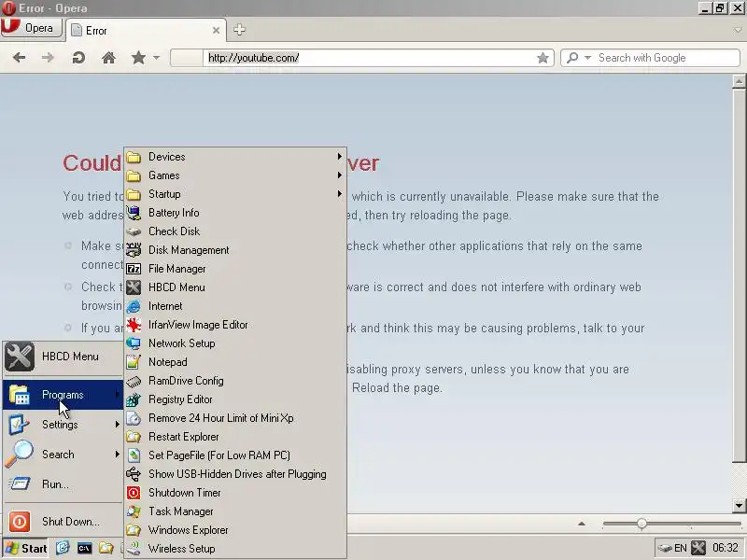Expand the bookmarks star dropdown arrow

point(156,58)
